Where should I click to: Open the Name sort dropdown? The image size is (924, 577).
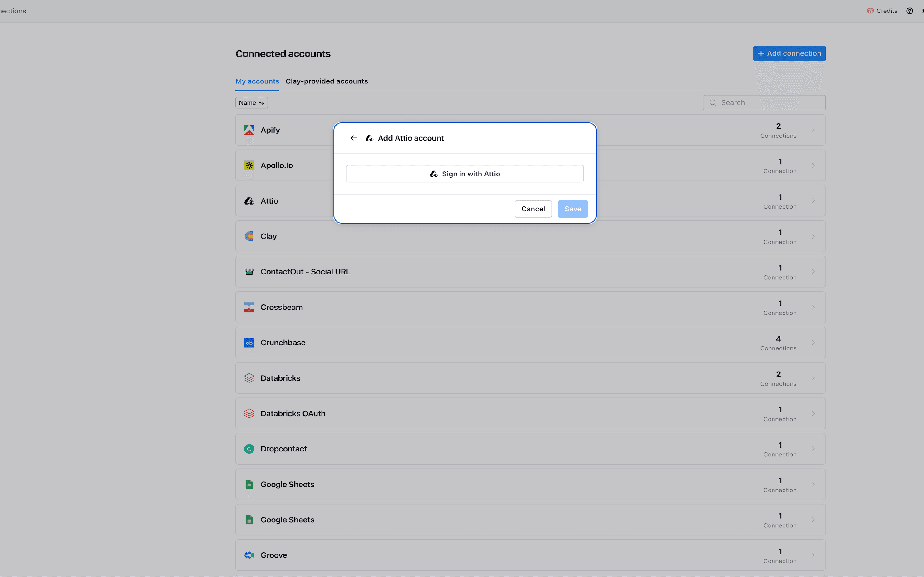point(251,103)
